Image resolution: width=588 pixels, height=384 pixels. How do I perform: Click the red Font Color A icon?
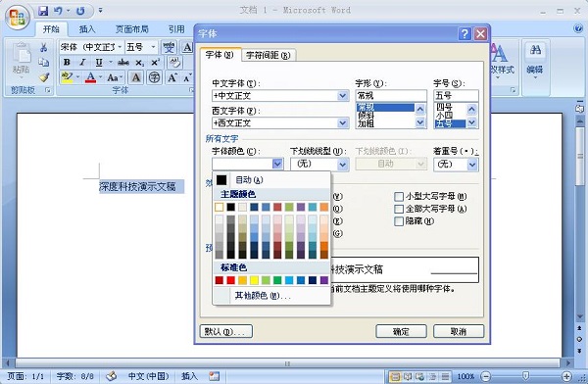[90, 77]
